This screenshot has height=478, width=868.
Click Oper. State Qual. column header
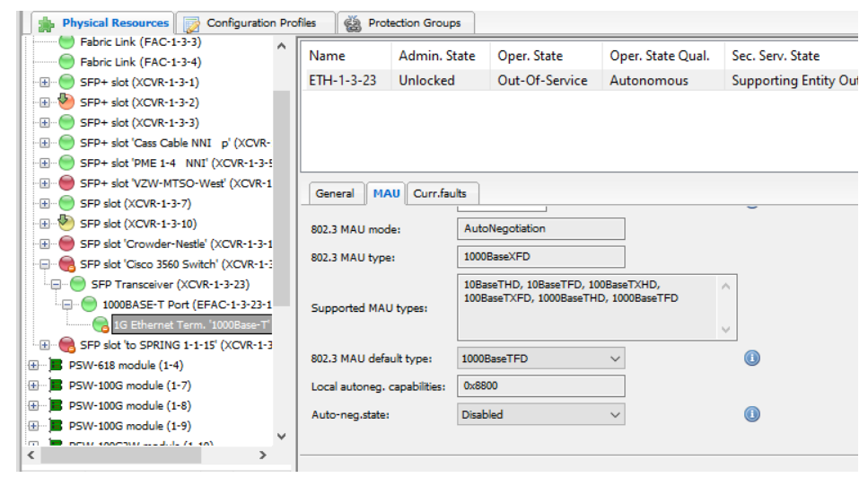(x=660, y=56)
